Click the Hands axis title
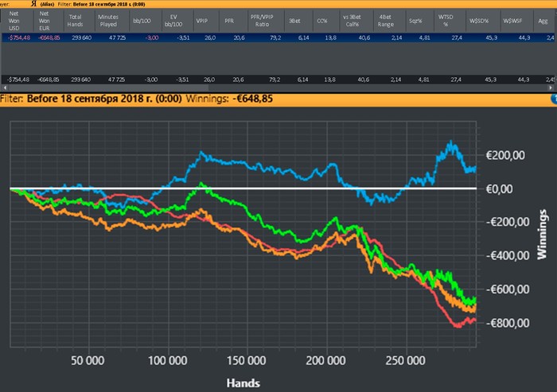This screenshot has height=392, width=557. point(243,383)
